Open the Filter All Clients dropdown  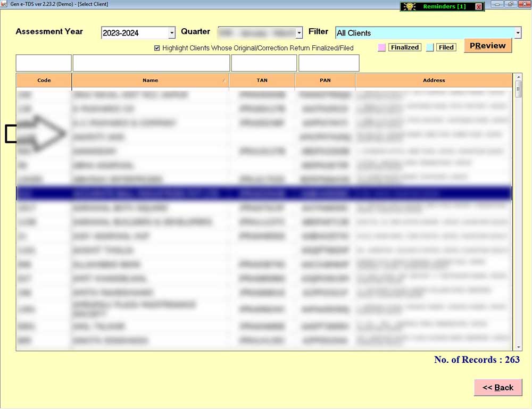(518, 33)
